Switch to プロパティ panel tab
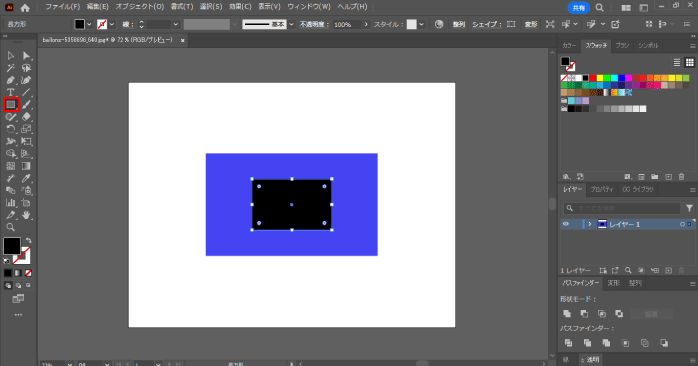698x366 pixels. (x=602, y=189)
